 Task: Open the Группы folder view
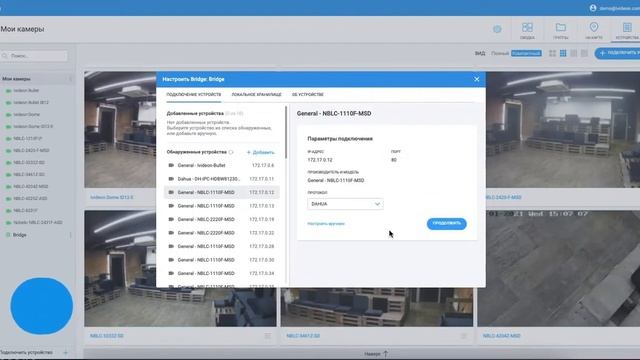click(560, 31)
